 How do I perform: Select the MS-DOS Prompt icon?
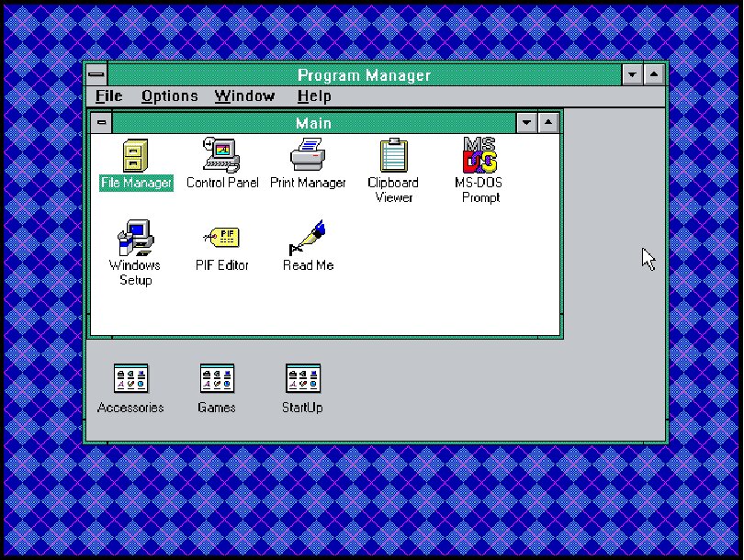[479, 154]
